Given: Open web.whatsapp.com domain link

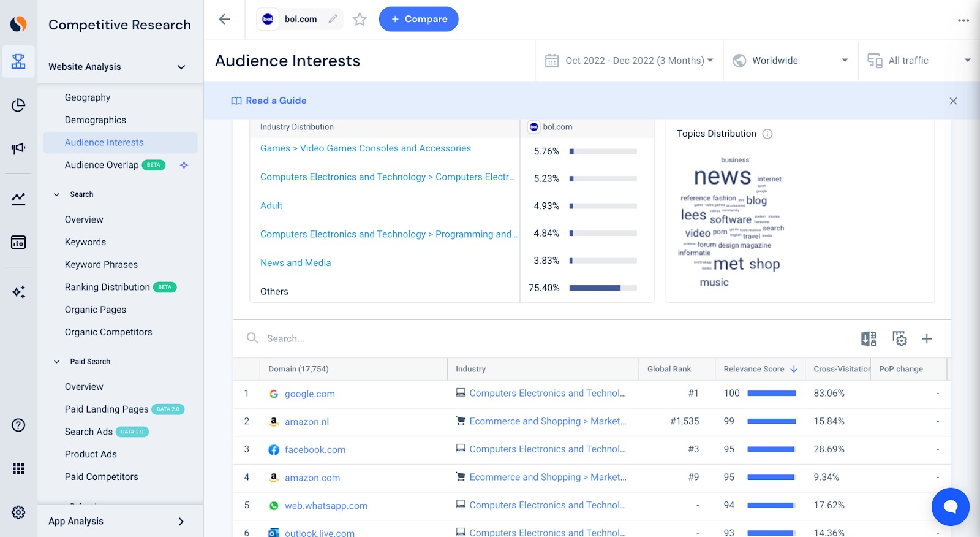Looking at the screenshot, I should tap(326, 506).
